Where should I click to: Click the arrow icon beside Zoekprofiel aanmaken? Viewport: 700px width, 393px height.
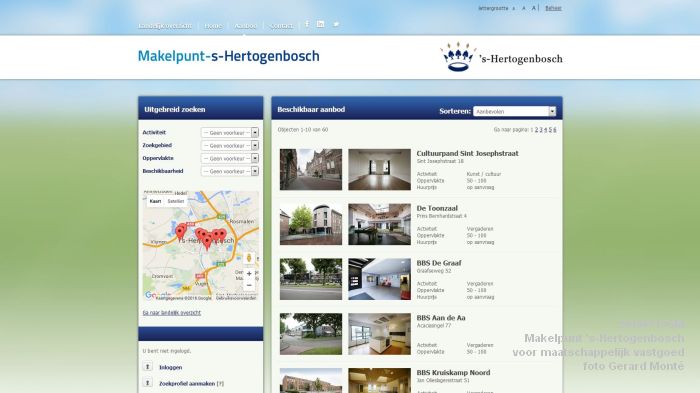tap(148, 383)
